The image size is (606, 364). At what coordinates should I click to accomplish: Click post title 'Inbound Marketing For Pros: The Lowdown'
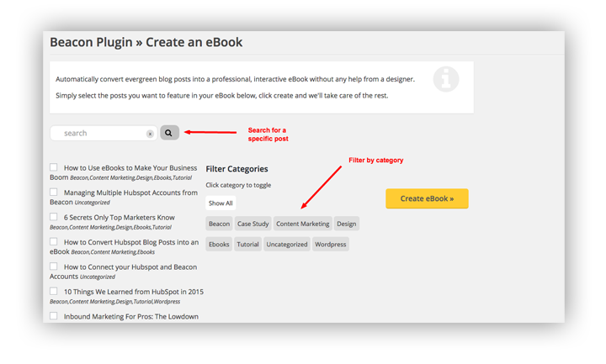tap(131, 316)
